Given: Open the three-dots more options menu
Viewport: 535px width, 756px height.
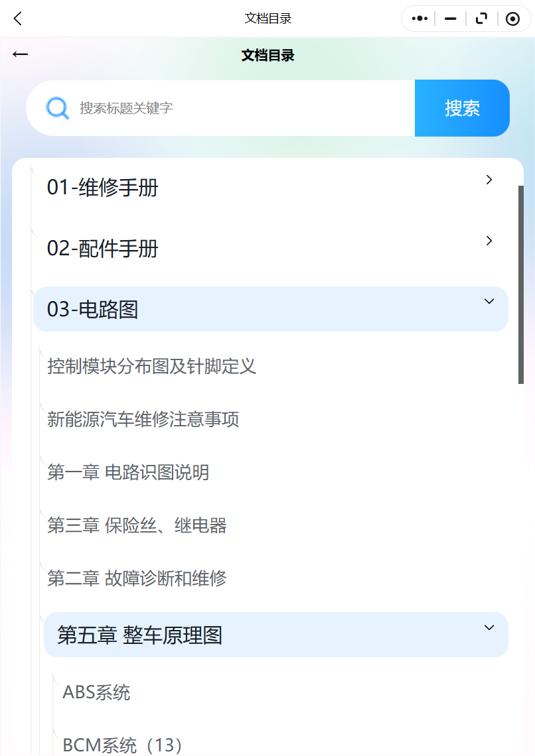Looking at the screenshot, I should click(x=420, y=19).
